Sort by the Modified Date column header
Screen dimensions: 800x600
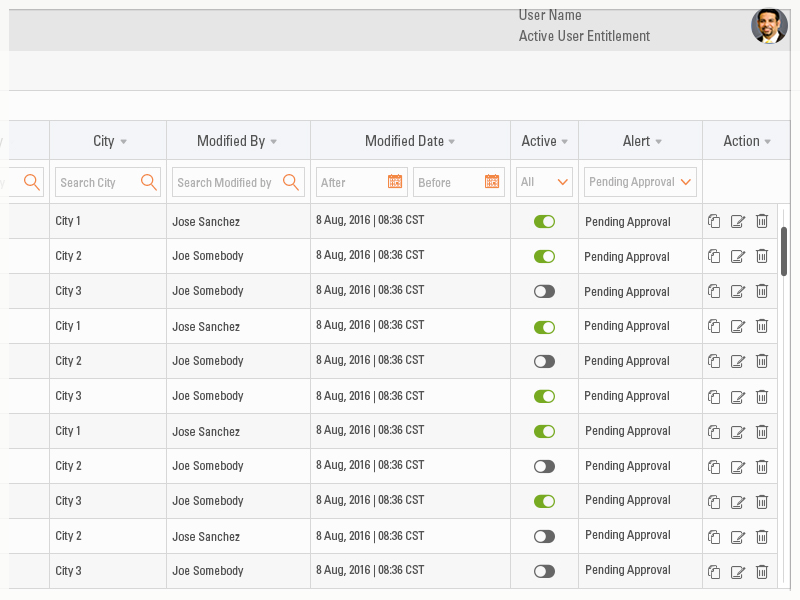[410, 141]
